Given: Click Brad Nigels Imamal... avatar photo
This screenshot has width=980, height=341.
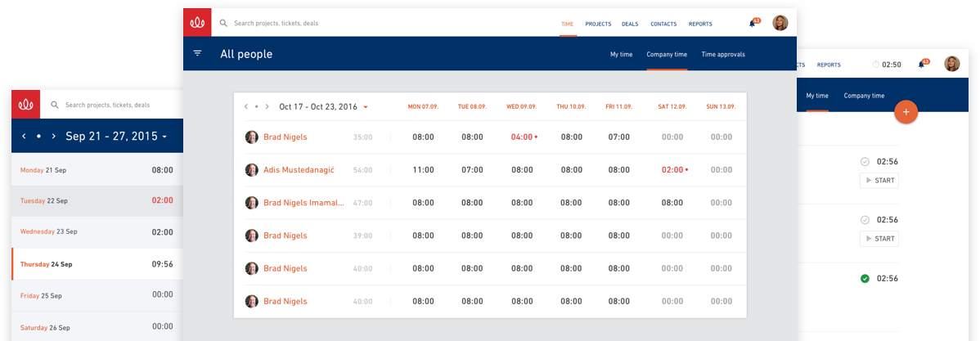Looking at the screenshot, I should tap(252, 202).
